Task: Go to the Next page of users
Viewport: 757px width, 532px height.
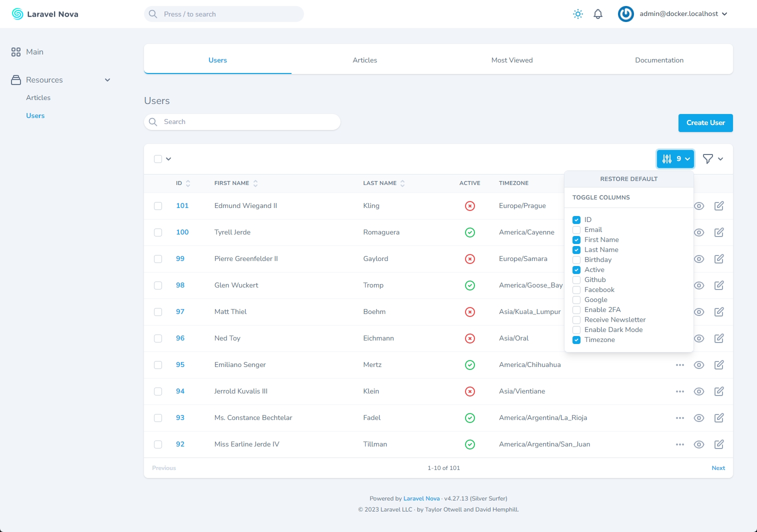Action: click(x=718, y=468)
